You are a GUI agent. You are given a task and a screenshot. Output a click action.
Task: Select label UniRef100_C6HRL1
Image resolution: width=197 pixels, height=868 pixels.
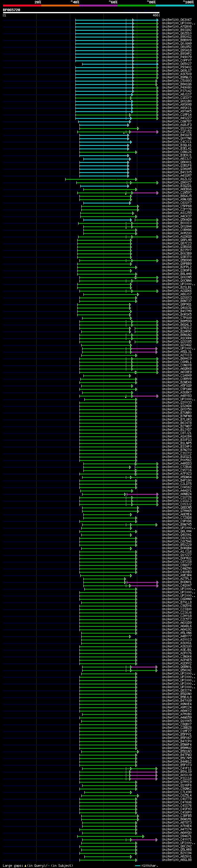(x=177, y=362)
